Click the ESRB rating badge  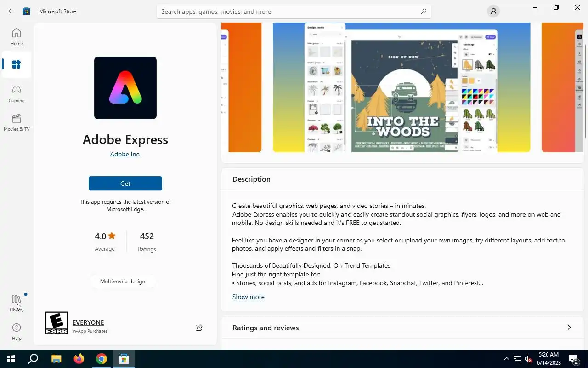[57, 323]
